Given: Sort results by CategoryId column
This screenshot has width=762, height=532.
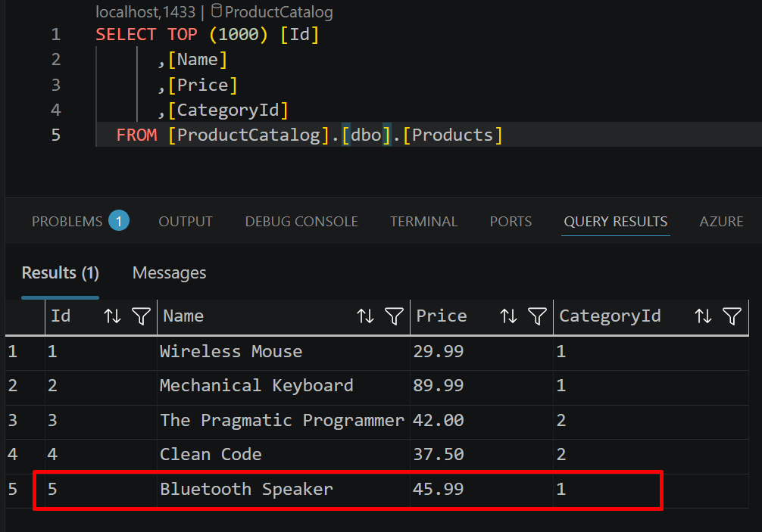Looking at the screenshot, I should (703, 316).
